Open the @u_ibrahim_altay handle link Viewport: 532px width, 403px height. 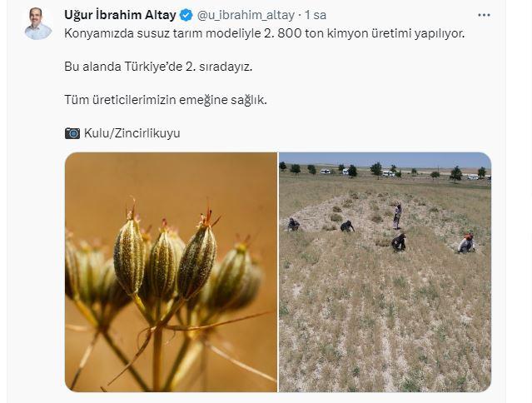(x=246, y=15)
